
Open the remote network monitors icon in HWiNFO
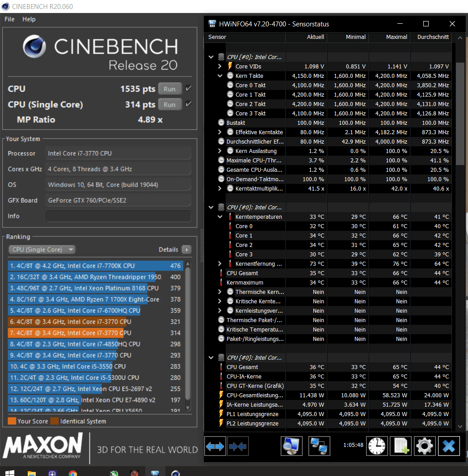(319, 446)
